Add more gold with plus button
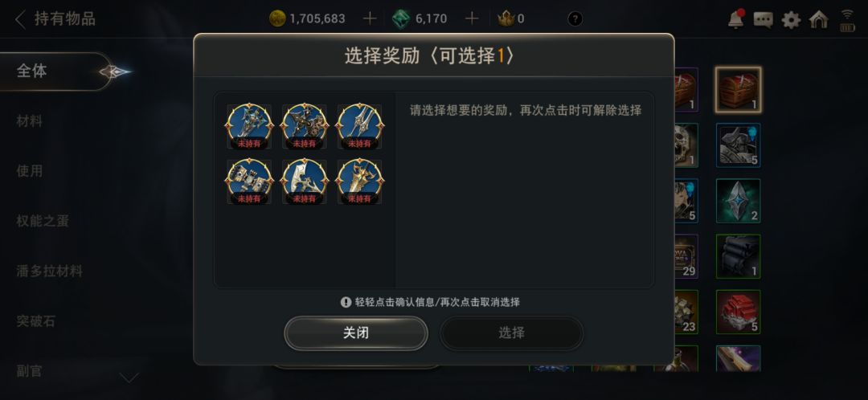This screenshot has width=868, height=400. click(x=370, y=18)
